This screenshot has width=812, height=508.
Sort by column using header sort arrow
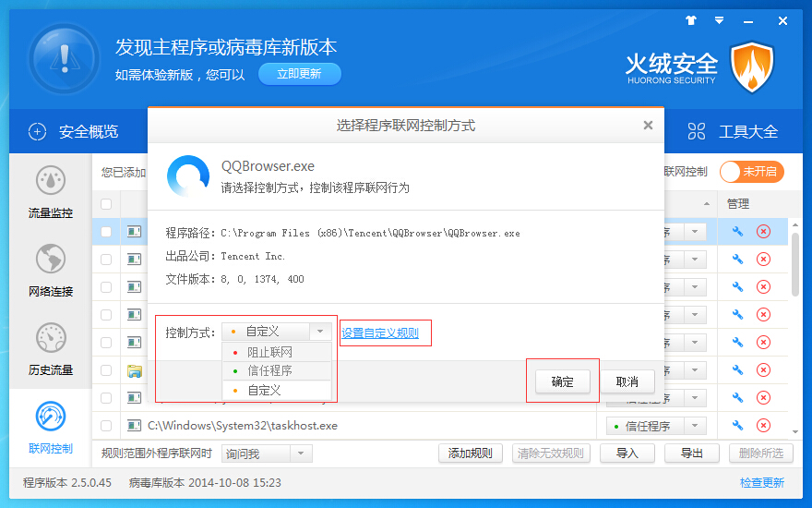pos(707,204)
